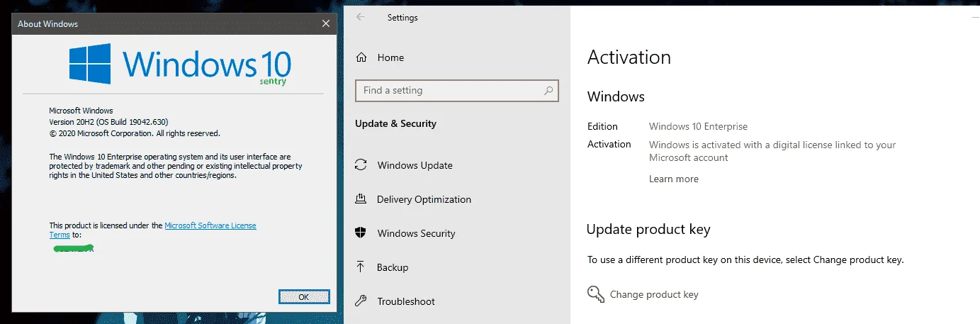Click the Edition label
This screenshot has width=980, height=324.
(x=602, y=126)
